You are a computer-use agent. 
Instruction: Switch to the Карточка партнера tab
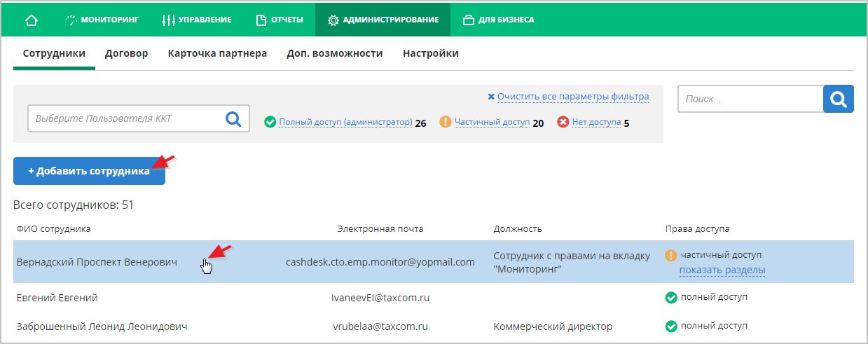coord(217,53)
